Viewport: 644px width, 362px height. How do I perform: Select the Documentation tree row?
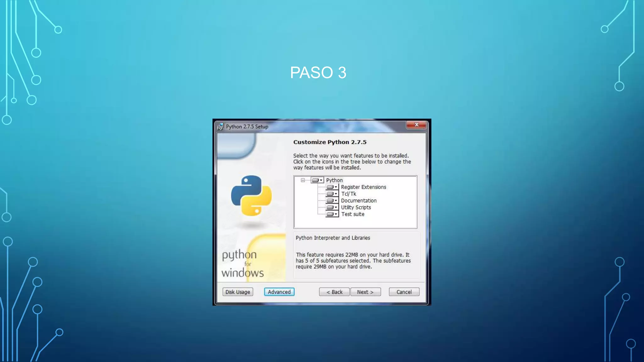359,200
